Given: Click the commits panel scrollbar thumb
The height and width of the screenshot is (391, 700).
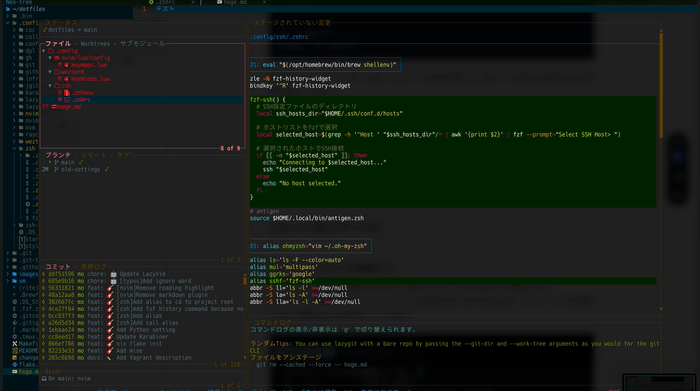Looking at the screenshot, I should (x=245, y=281).
